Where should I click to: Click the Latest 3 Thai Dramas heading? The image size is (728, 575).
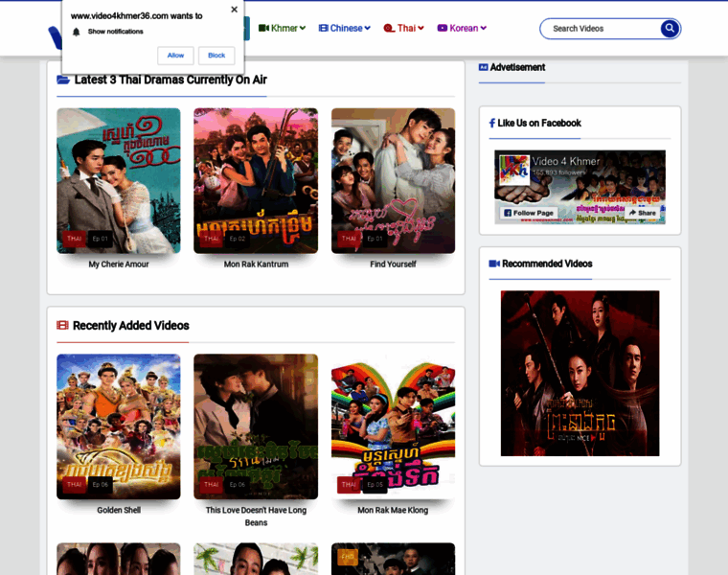171,80
